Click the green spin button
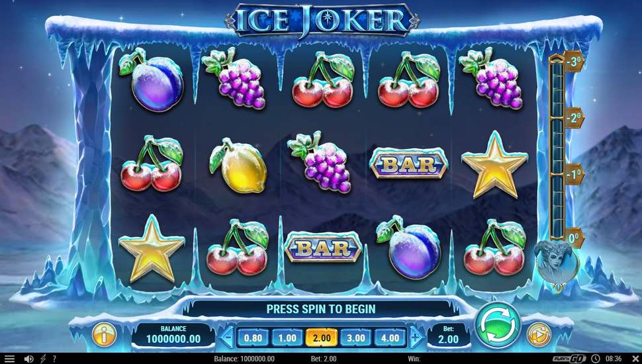Viewport: 642px width, 364px height. click(497, 326)
